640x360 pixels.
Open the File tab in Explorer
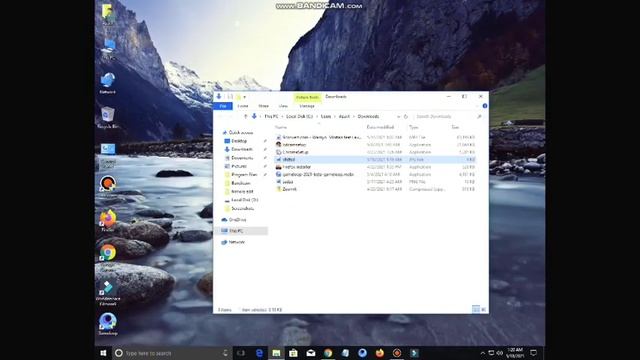[x=223, y=106]
